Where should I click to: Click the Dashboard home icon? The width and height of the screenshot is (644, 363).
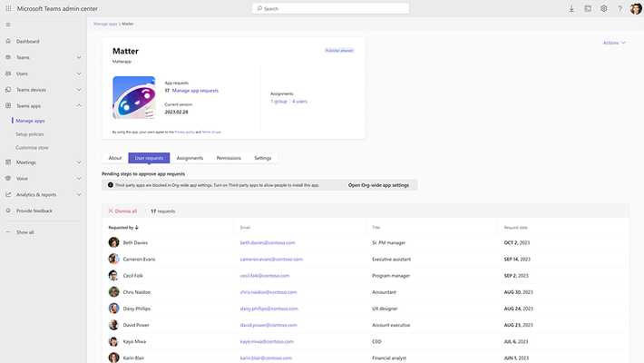coord(8,41)
